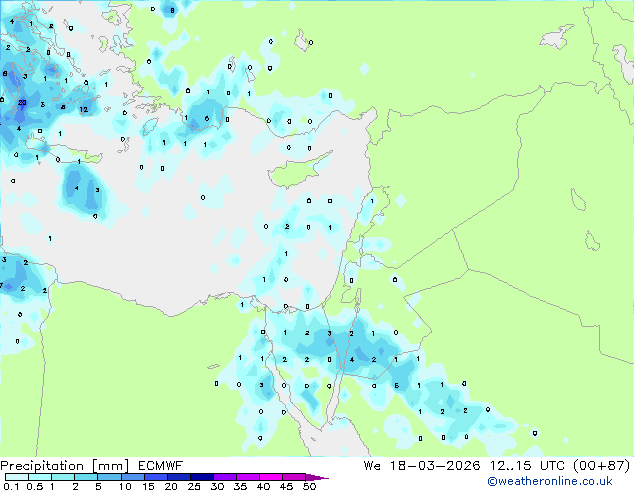The image size is (634, 490).
Task: Click the 'Precipitation [mm]' map title
Action: coord(65,466)
